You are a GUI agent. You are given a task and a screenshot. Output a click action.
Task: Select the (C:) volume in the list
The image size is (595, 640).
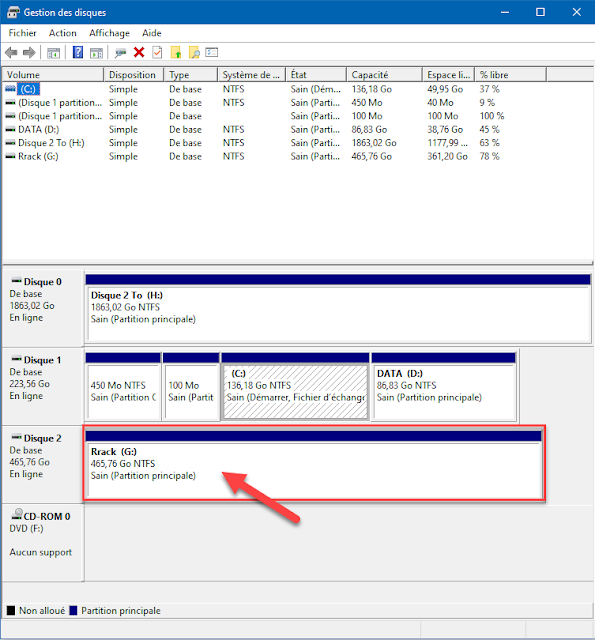tap(28, 89)
